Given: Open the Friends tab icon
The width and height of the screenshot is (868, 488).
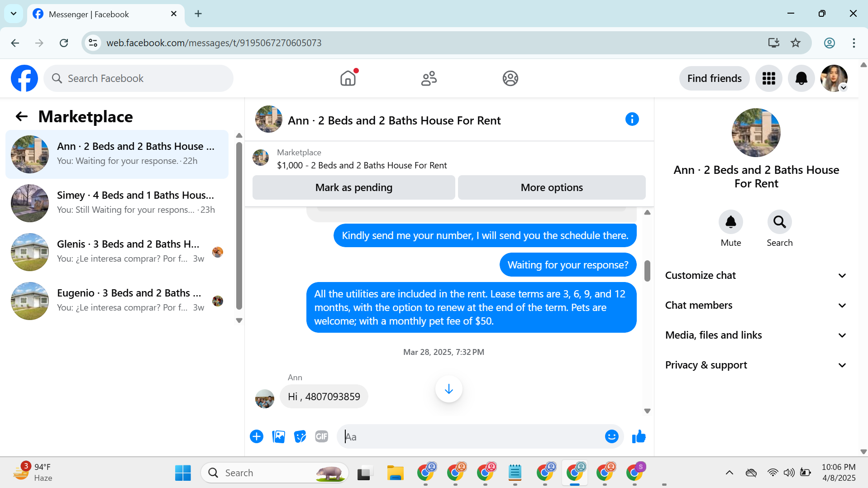Looking at the screenshot, I should tap(429, 78).
